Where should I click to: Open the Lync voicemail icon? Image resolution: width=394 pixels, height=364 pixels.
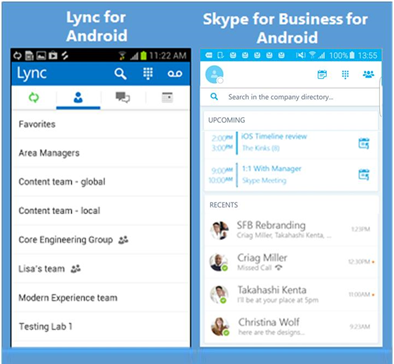click(175, 74)
